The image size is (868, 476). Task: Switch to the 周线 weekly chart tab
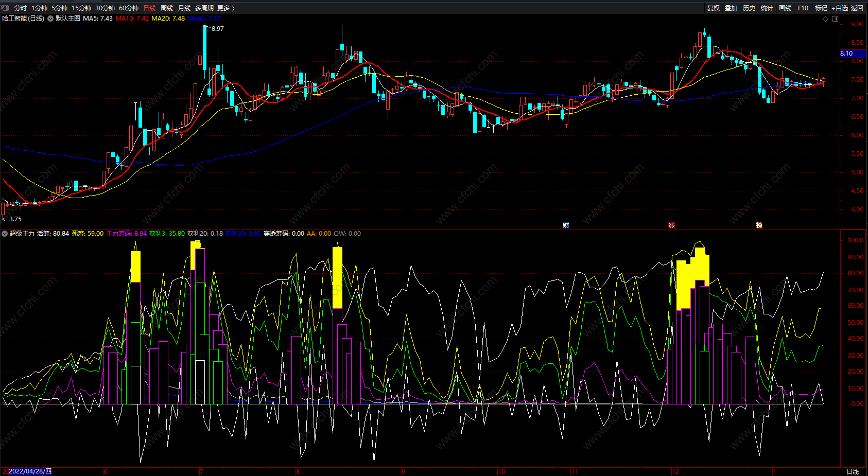(167, 8)
